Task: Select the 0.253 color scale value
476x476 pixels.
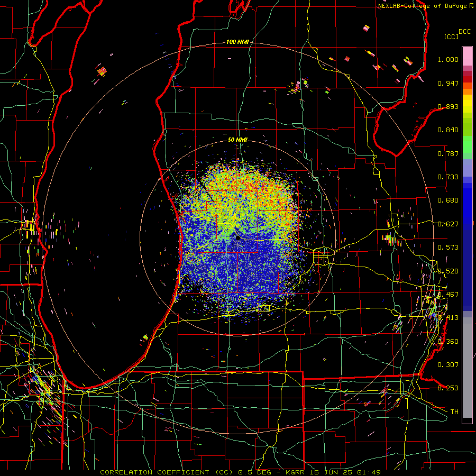Action: coord(448,388)
